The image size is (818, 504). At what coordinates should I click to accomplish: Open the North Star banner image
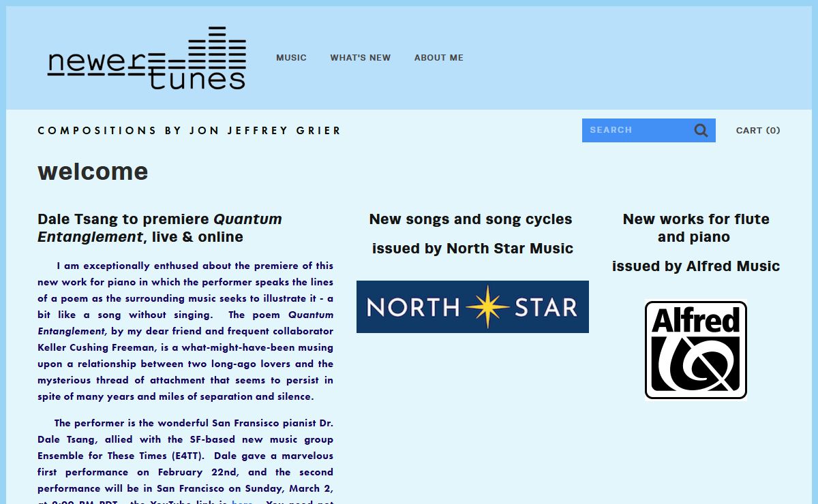pyautogui.click(x=472, y=306)
